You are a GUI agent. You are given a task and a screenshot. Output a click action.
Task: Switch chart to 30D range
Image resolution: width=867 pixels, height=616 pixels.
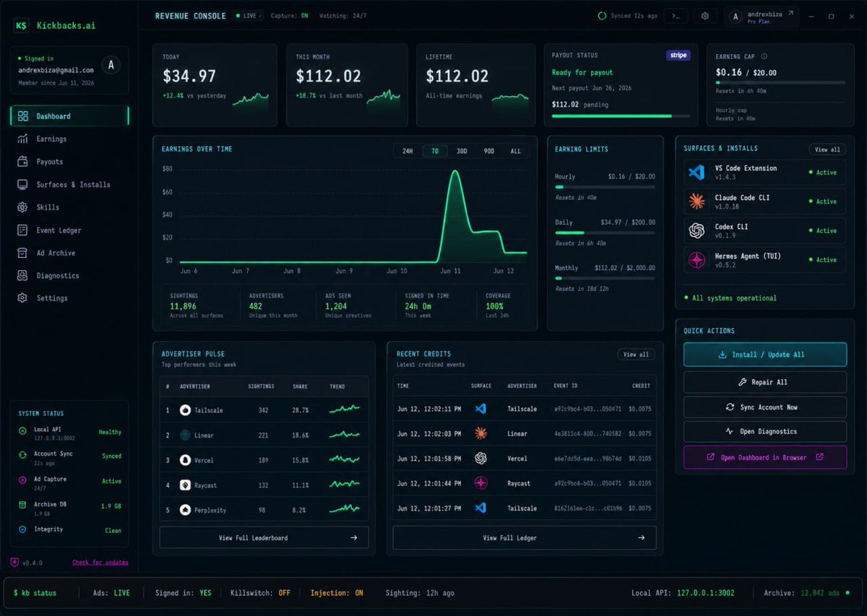pos(462,151)
